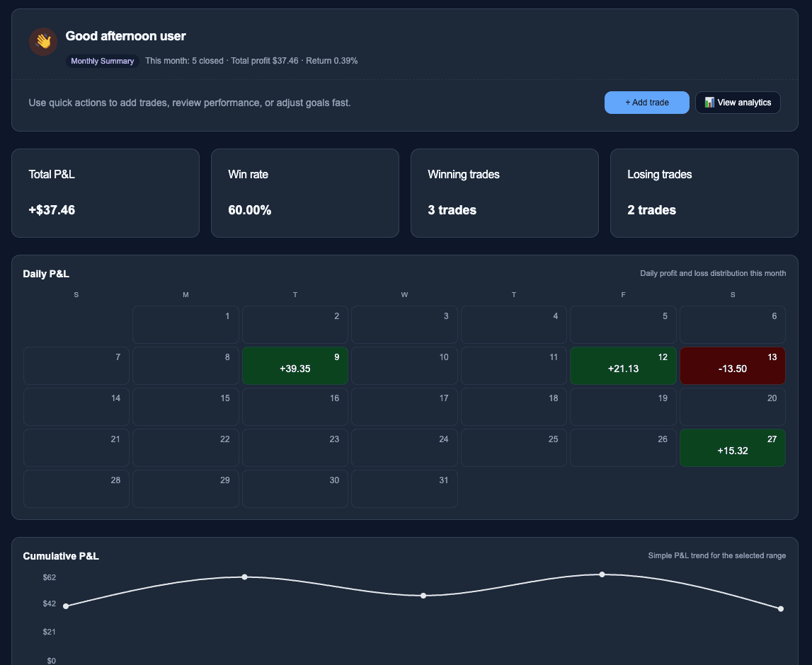The height and width of the screenshot is (665, 812).
Task: Click the Add trade button
Action: (x=646, y=102)
